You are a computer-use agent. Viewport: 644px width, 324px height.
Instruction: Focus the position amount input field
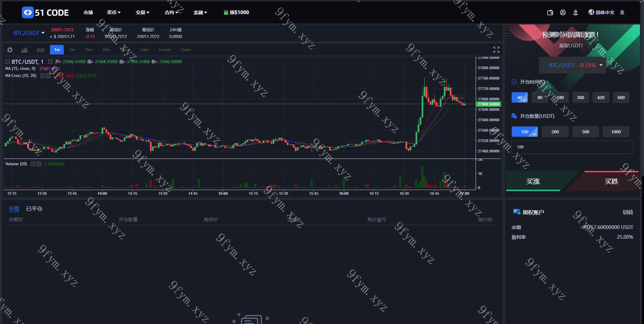[x=572, y=147]
